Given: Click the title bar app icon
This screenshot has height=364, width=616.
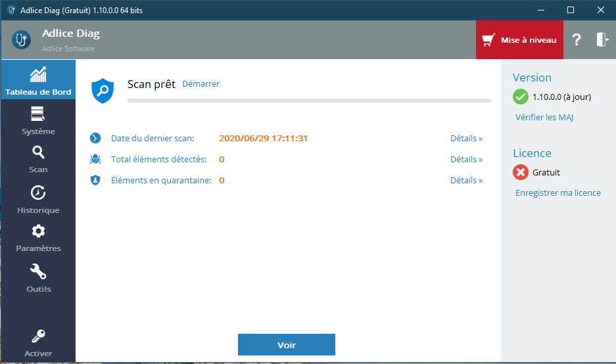Looking at the screenshot, I should (12, 10).
